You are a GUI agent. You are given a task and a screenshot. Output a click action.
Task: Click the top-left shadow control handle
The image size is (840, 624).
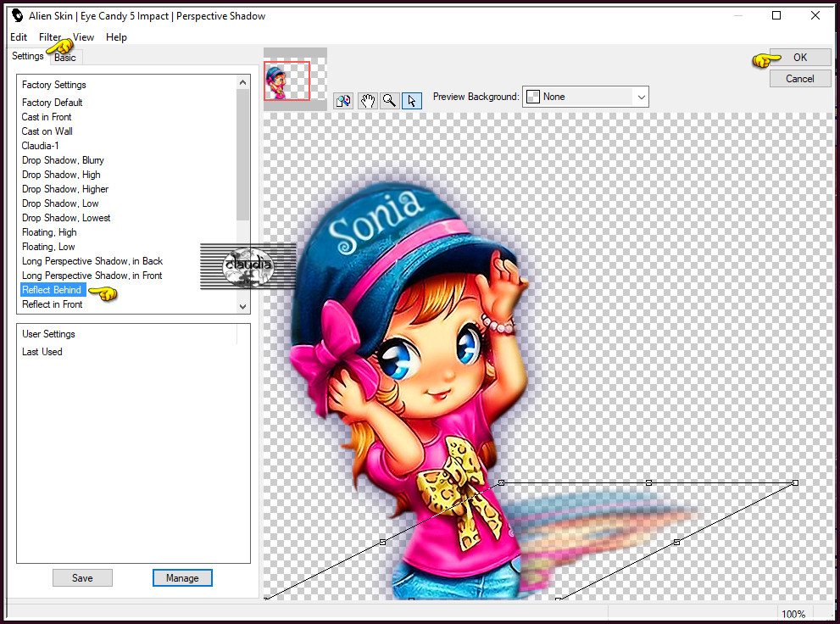[502, 483]
